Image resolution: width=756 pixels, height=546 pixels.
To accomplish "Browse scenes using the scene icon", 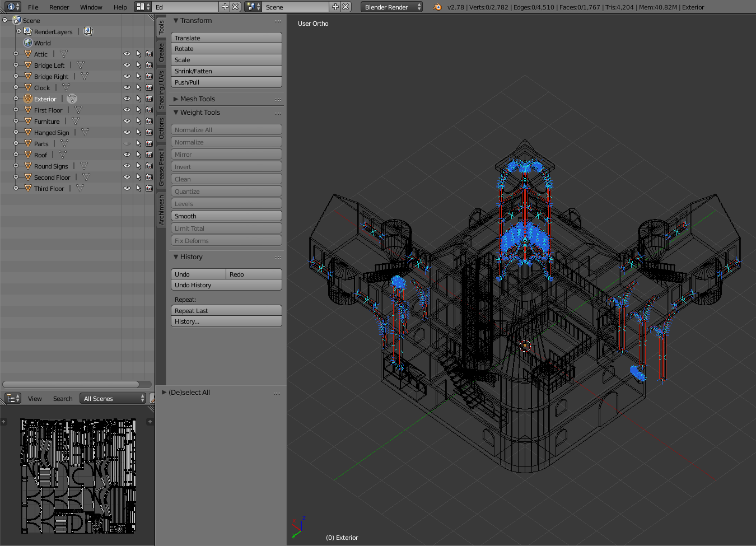I will coord(253,7).
